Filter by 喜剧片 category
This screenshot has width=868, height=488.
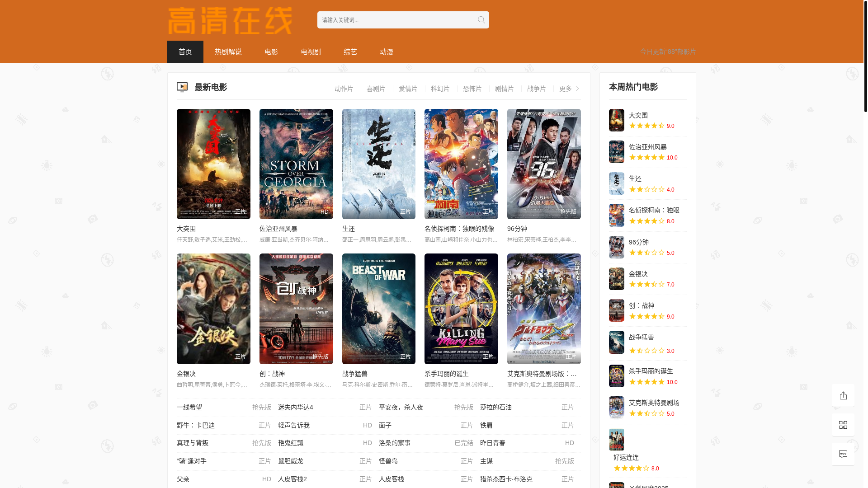point(376,89)
